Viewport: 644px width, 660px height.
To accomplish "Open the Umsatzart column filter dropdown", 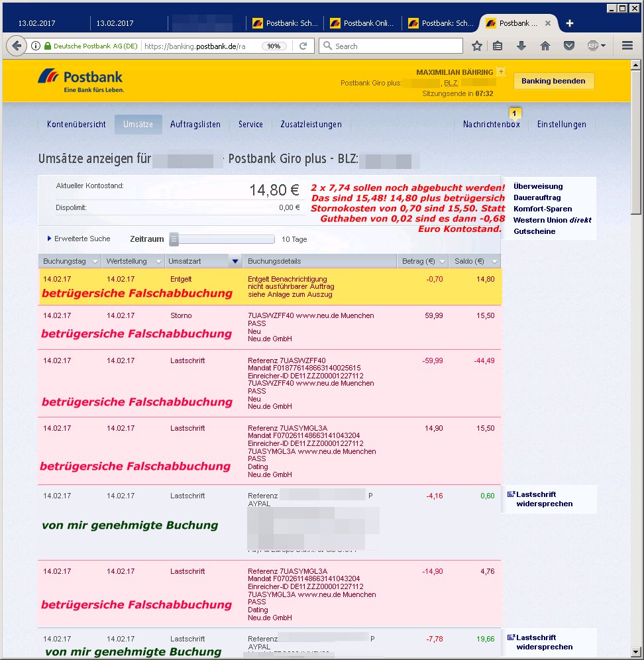I will 235,261.
